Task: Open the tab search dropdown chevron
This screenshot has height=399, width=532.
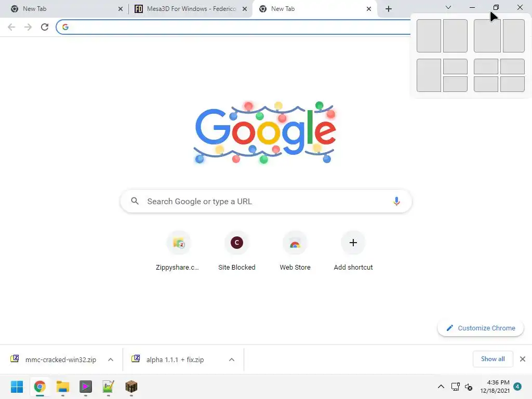Action: point(448,7)
